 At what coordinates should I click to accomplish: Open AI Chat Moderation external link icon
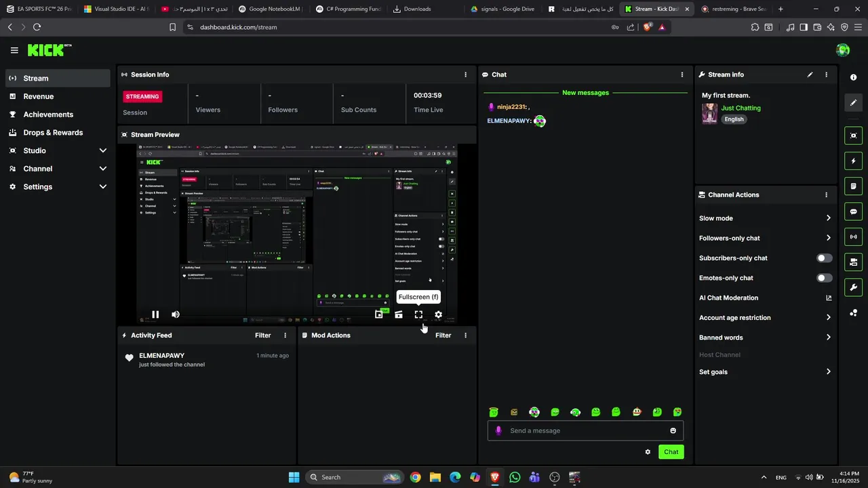pyautogui.click(x=829, y=298)
